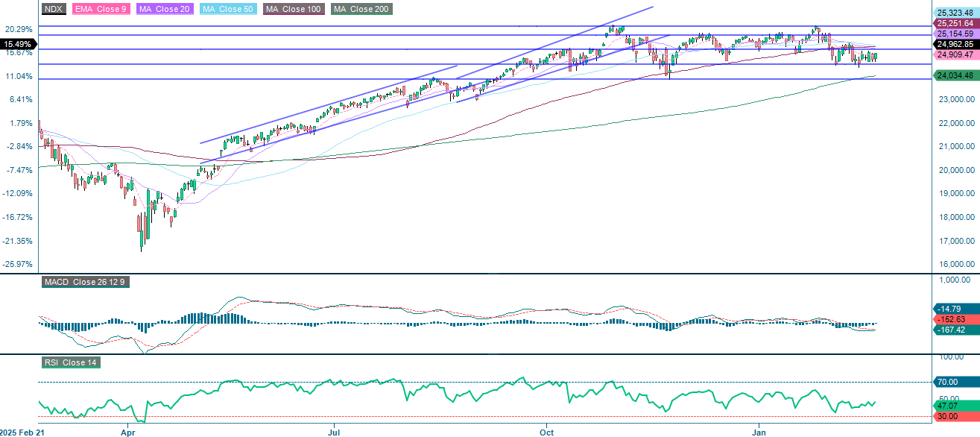
Task: Click the Jul date axis label
Action: pyautogui.click(x=332, y=431)
